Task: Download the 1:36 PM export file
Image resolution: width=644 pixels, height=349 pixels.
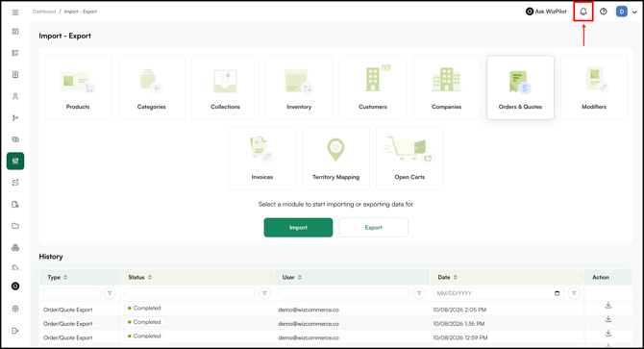Action: pos(608,319)
